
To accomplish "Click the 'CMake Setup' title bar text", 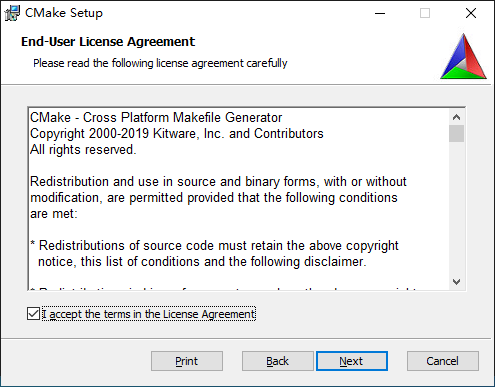I will [x=64, y=13].
